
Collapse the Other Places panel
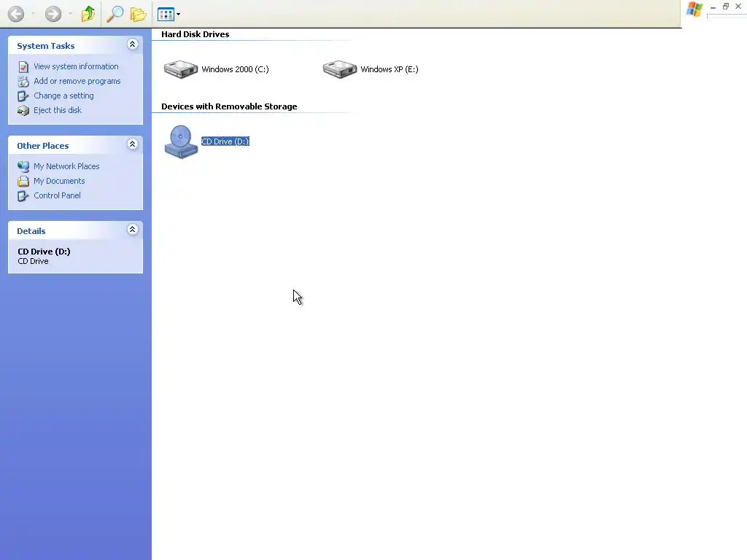pos(133,144)
